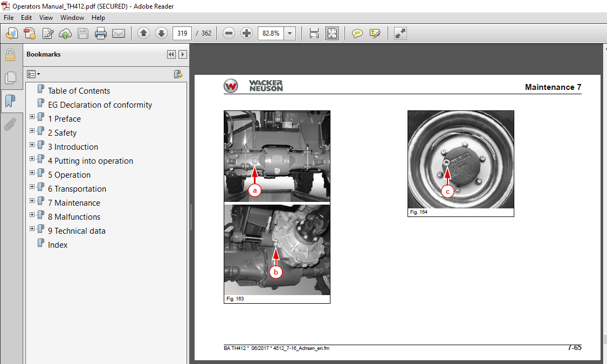Upload the file to cloud with the green arrow
Screen dimensions: 607x364
[x=65, y=33]
